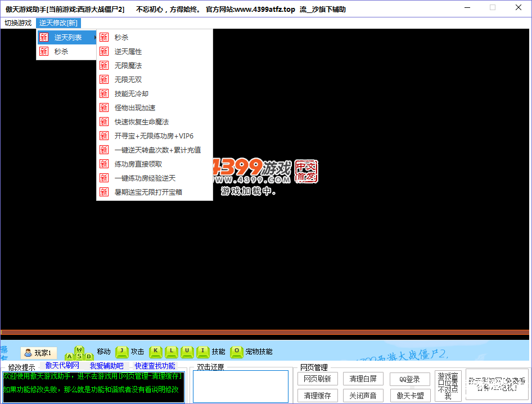Click the 游戏加载中 loading text
Screen dimensions: 532x404
pyautogui.click(x=248, y=191)
